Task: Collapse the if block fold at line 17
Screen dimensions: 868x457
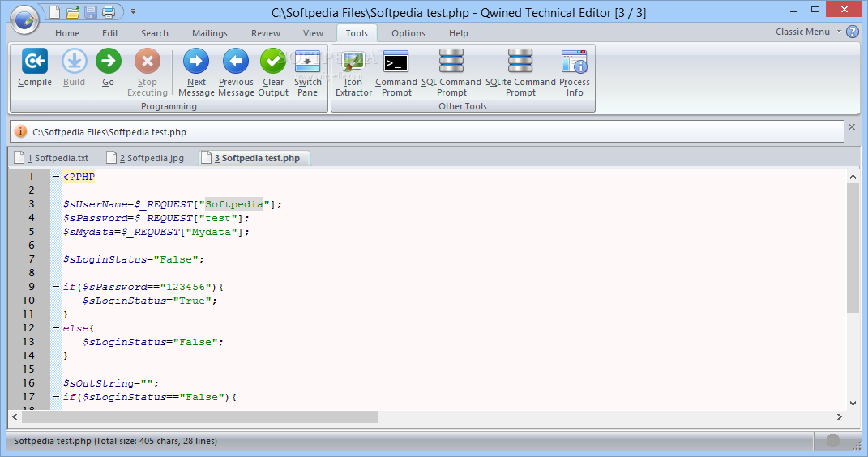Action: [56, 397]
